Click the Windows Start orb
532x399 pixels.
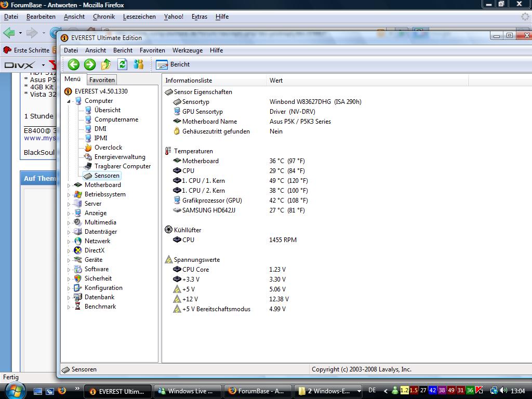[15, 391]
